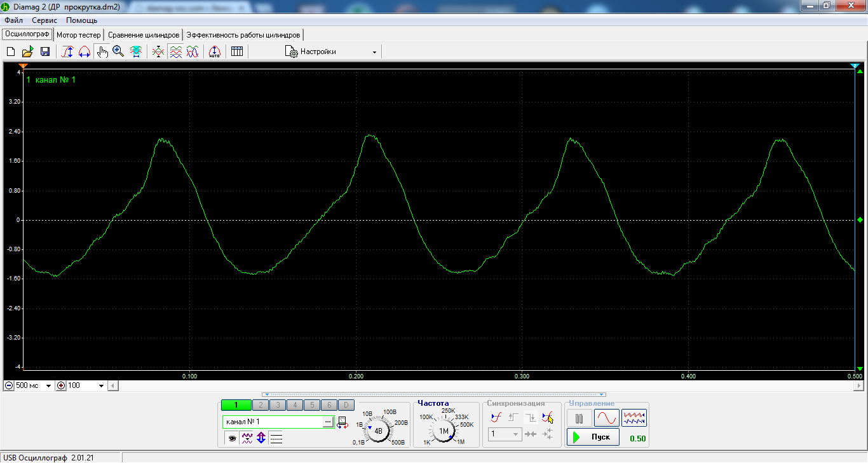Select the vertical measurement cursor tool
Image resolution: width=868 pixels, height=463 pixels.
click(x=67, y=52)
